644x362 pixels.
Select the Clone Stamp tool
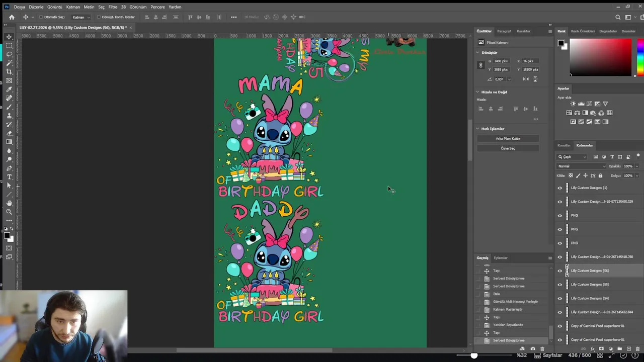coord(9,116)
